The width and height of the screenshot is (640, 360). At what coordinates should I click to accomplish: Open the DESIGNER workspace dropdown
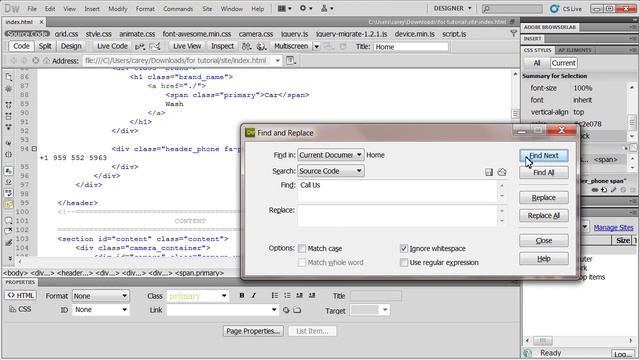point(452,8)
